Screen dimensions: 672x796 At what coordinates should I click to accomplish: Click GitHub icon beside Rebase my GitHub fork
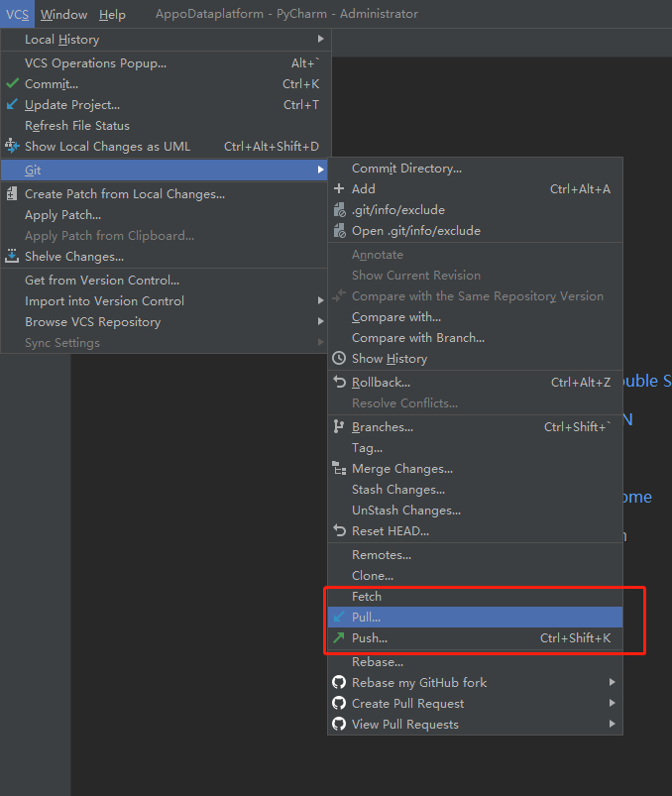point(339,682)
